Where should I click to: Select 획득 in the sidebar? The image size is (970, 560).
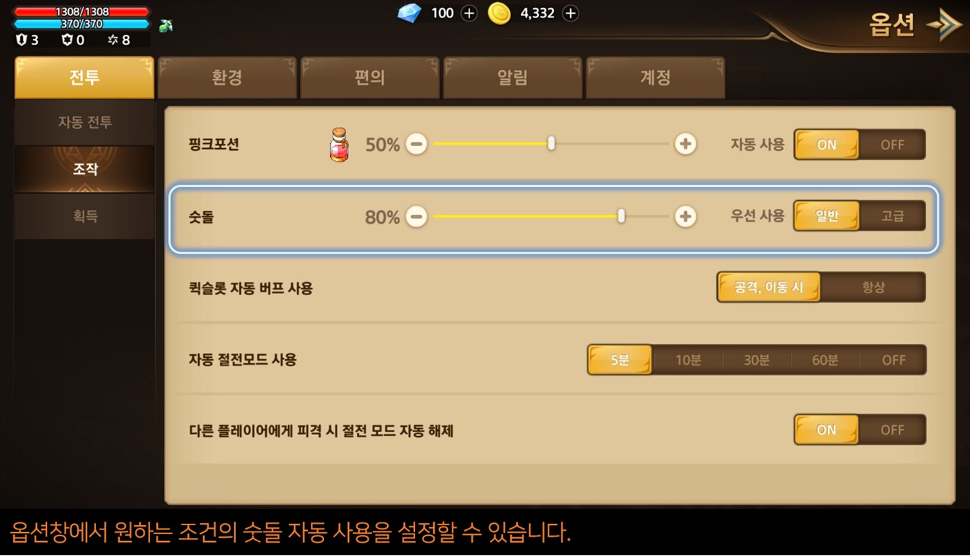click(85, 216)
